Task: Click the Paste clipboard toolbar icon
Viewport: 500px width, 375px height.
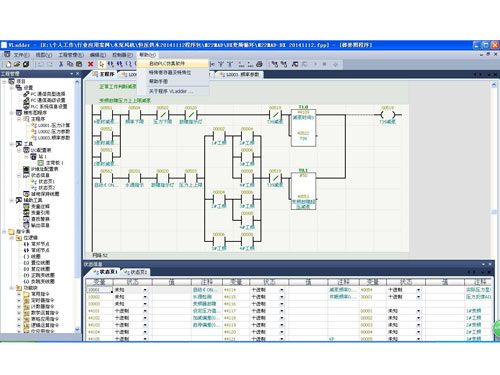Action: tap(79, 64)
